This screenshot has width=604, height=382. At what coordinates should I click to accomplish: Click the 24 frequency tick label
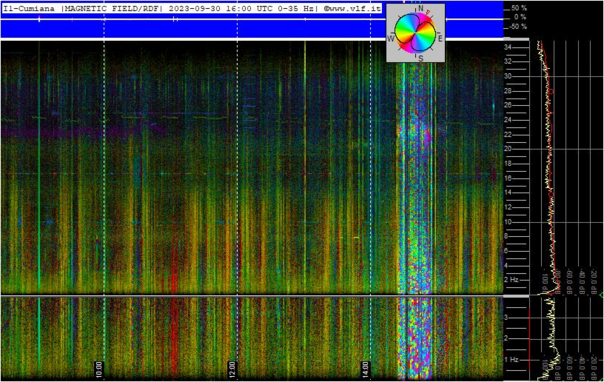[x=508, y=120]
